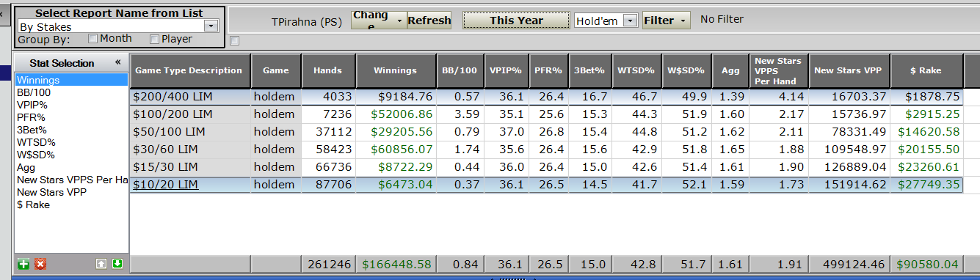Viewport: 980px width, 280px height.
Task: Sort by Game Type Description column header
Action: pyautogui.click(x=190, y=70)
